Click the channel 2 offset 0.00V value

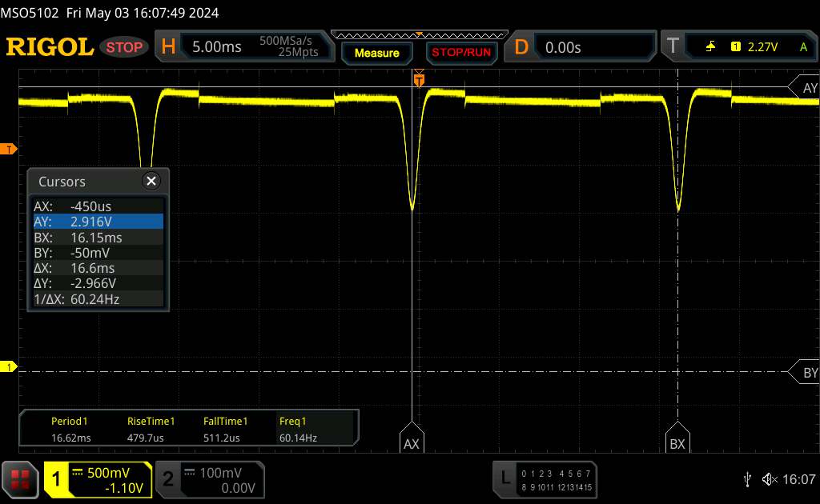[x=238, y=488]
